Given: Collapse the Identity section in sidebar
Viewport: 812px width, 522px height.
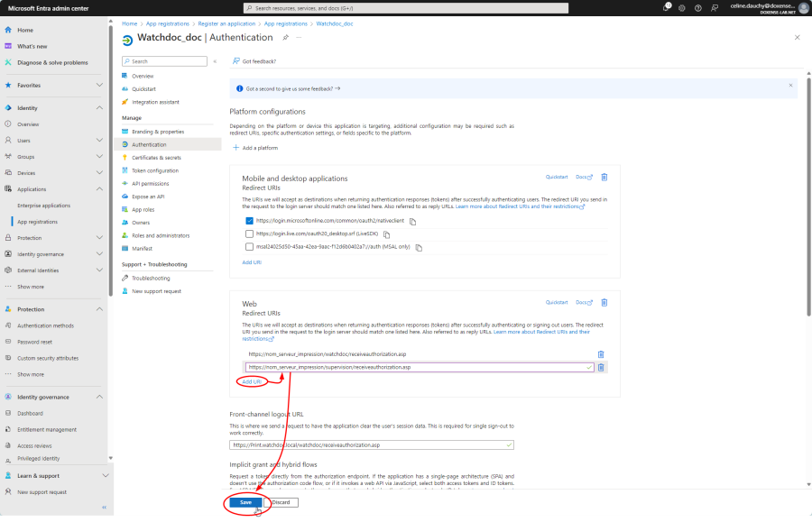Looking at the screenshot, I should (x=99, y=107).
